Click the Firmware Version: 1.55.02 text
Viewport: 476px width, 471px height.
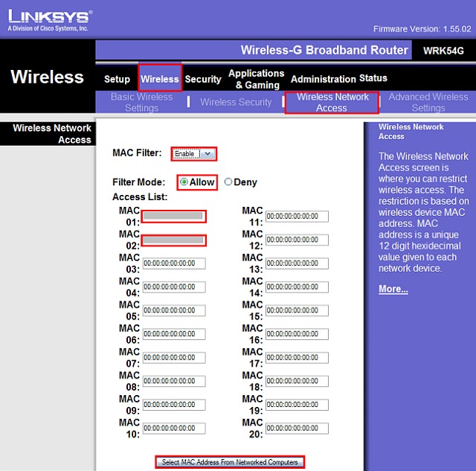tap(422, 29)
